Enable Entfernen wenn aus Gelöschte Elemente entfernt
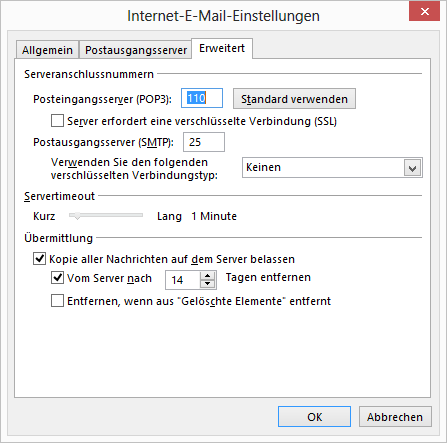This screenshot has height=443, width=447. pos(57,301)
